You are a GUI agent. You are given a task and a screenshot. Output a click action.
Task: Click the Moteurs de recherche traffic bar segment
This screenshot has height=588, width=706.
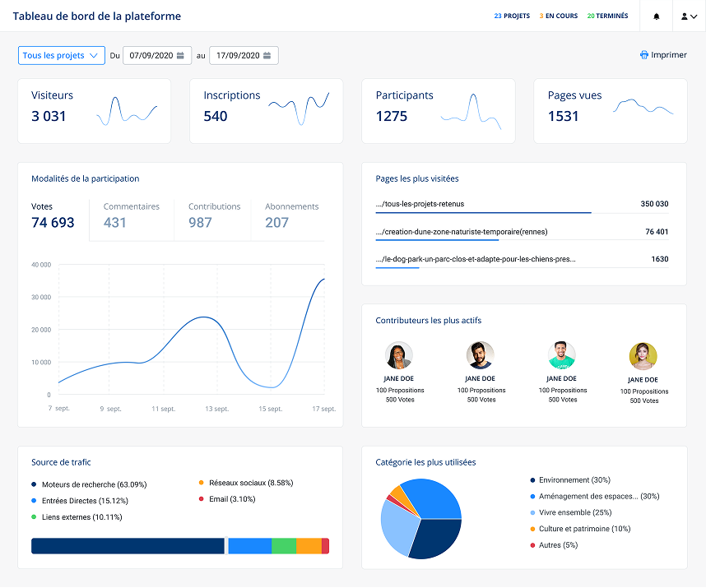tap(128, 545)
